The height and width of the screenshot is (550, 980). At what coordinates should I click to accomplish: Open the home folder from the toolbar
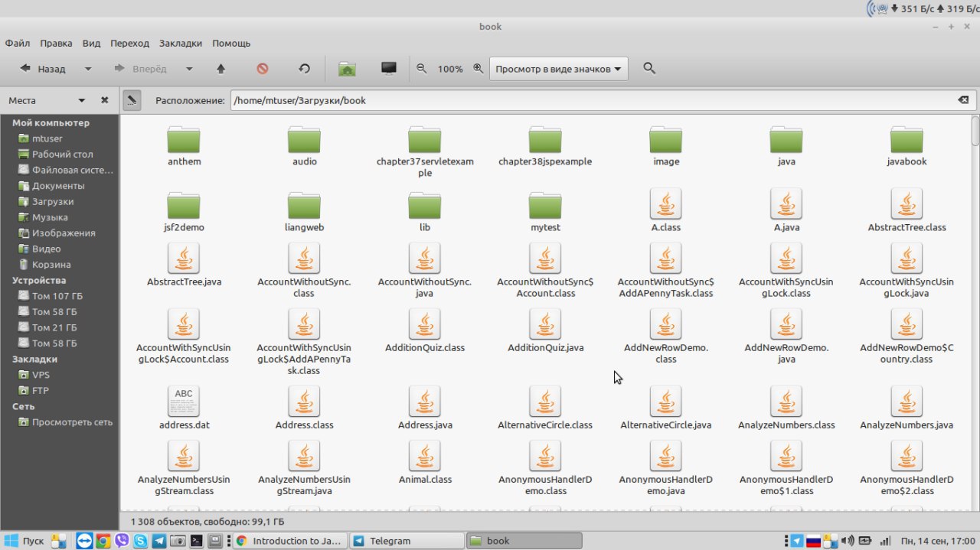(x=347, y=69)
